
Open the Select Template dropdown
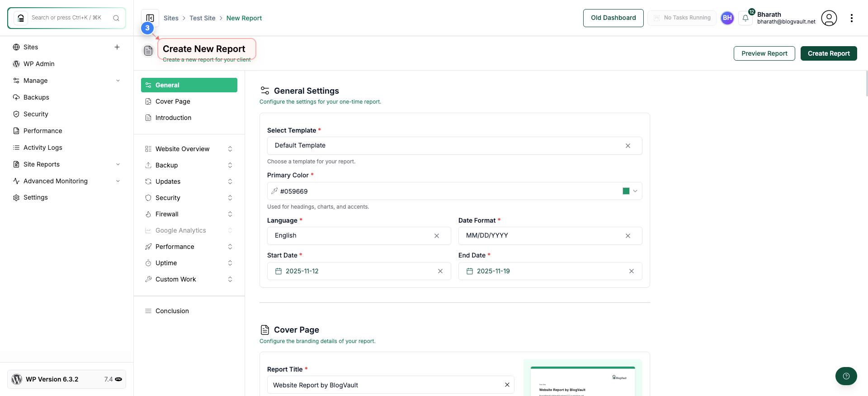pos(454,146)
